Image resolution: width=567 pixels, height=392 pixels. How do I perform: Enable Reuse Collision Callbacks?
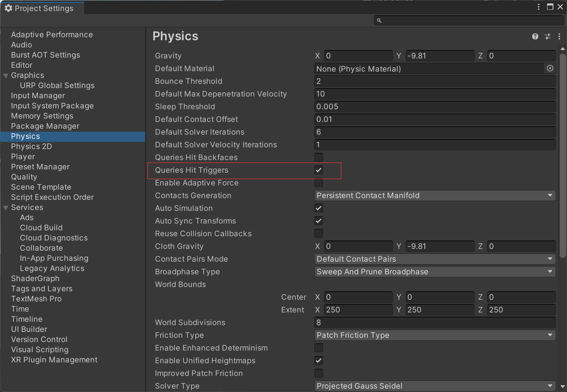click(318, 233)
